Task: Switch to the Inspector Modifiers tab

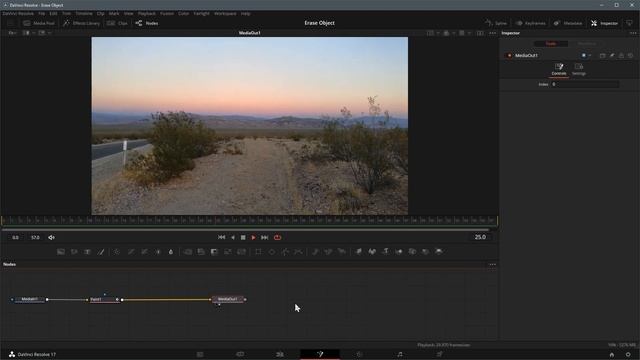Action: (587, 44)
